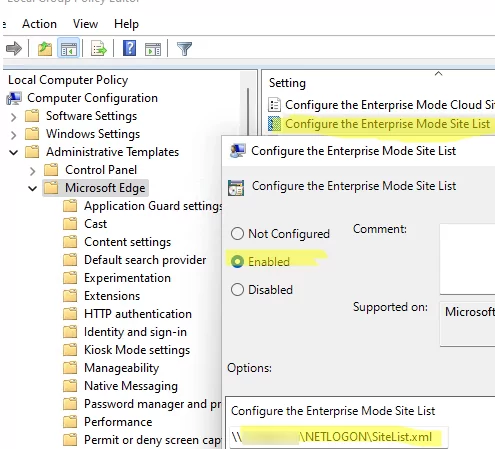The width and height of the screenshot is (495, 449).
Task: Click the Supported on Microsoft text box
Action: pos(467,324)
